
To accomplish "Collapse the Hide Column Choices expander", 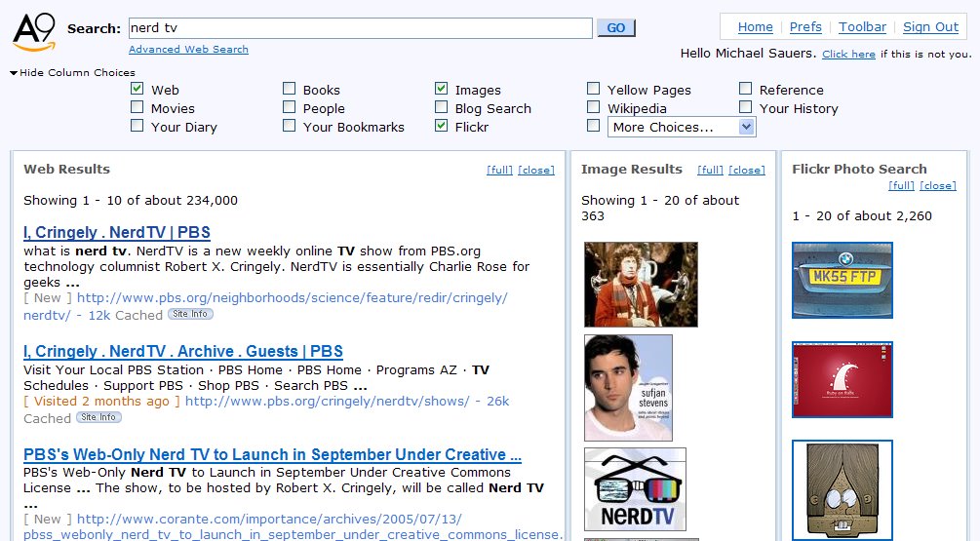I will coord(14,72).
